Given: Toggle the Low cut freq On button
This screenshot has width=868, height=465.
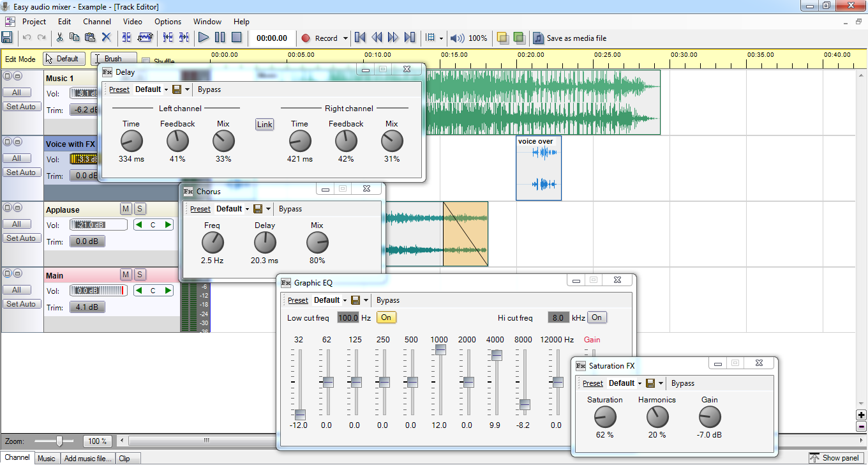Looking at the screenshot, I should (386, 317).
